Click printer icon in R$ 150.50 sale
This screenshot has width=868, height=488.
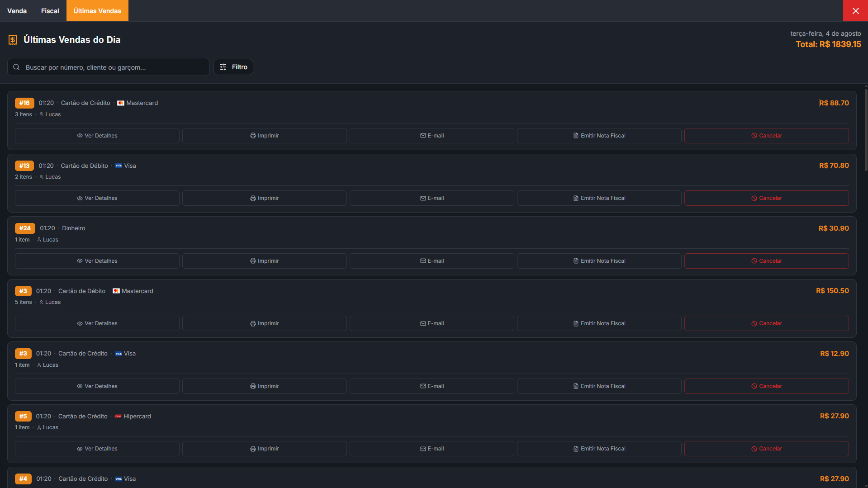[x=253, y=324]
